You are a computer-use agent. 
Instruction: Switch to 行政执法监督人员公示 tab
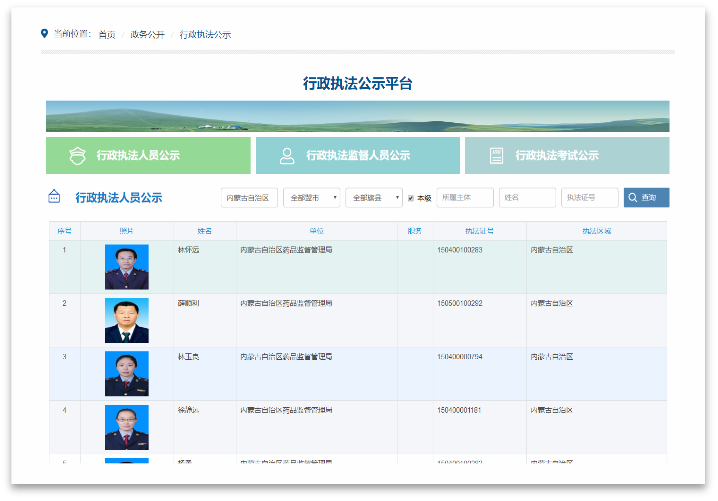click(x=357, y=156)
